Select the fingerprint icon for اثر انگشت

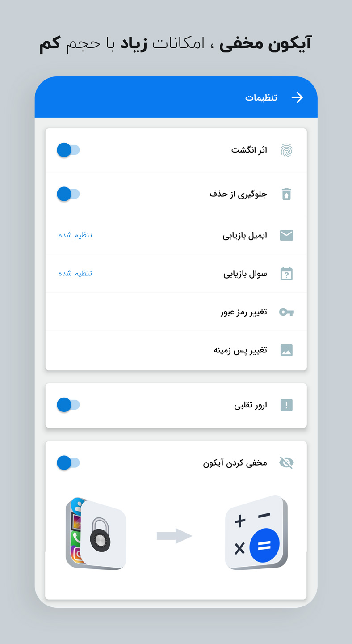(286, 150)
